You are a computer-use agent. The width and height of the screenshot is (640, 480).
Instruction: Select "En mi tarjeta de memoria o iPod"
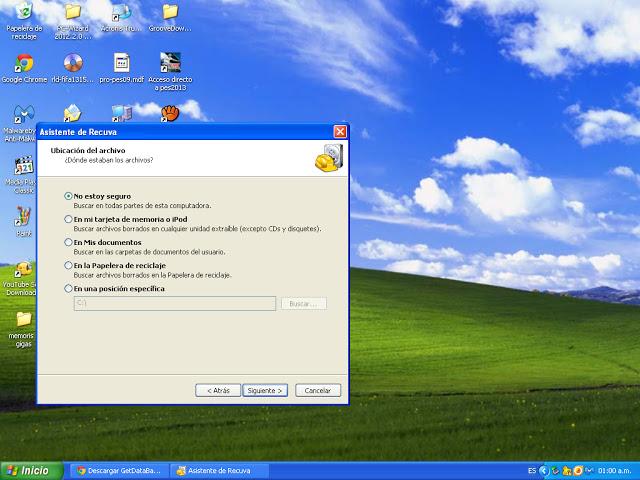(68, 219)
